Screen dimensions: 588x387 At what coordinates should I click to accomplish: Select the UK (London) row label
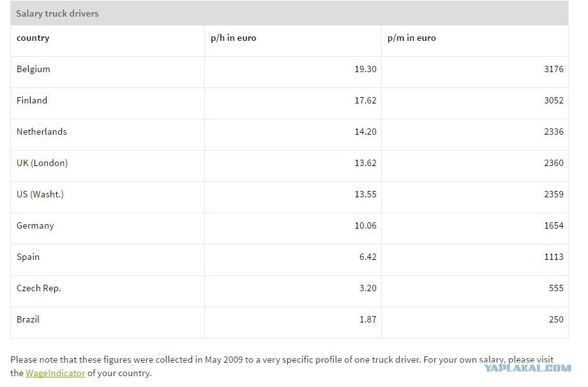click(x=42, y=163)
